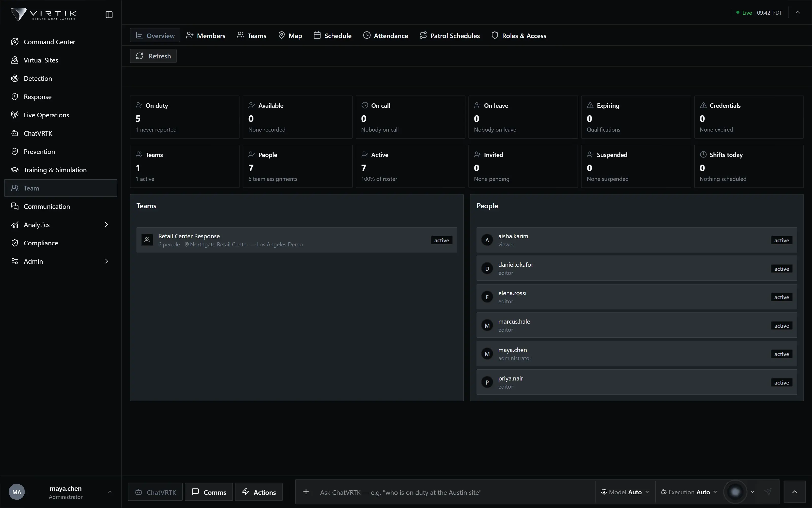The height and width of the screenshot is (508, 812).
Task: Open the dropdown arrow beside voice orb
Action: (753, 492)
